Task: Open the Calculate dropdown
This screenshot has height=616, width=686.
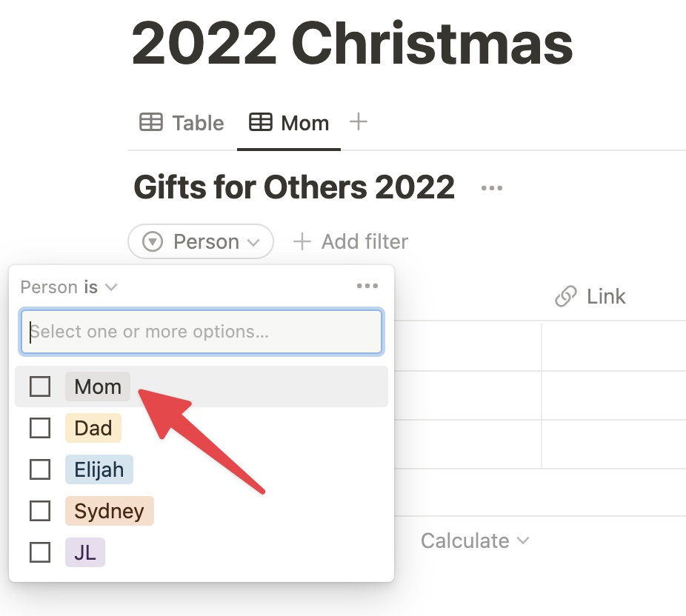Action: (x=475, y=540)
